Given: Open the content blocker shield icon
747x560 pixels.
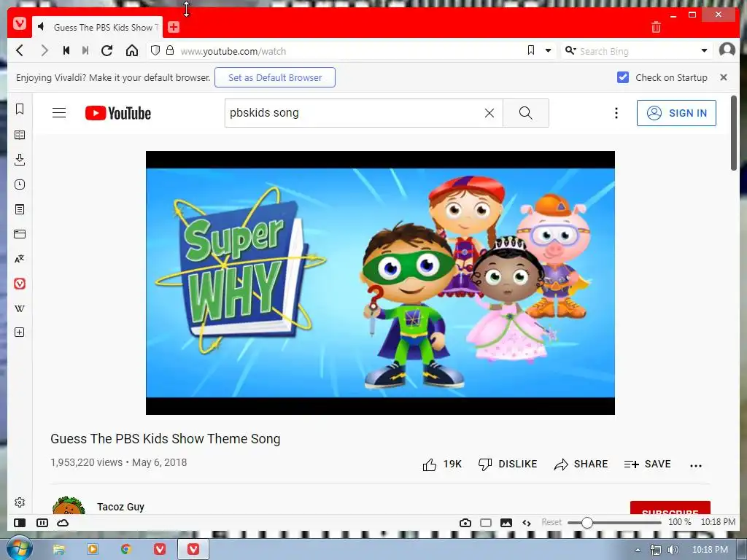Looking at the screenshot, I should (155, 50).
